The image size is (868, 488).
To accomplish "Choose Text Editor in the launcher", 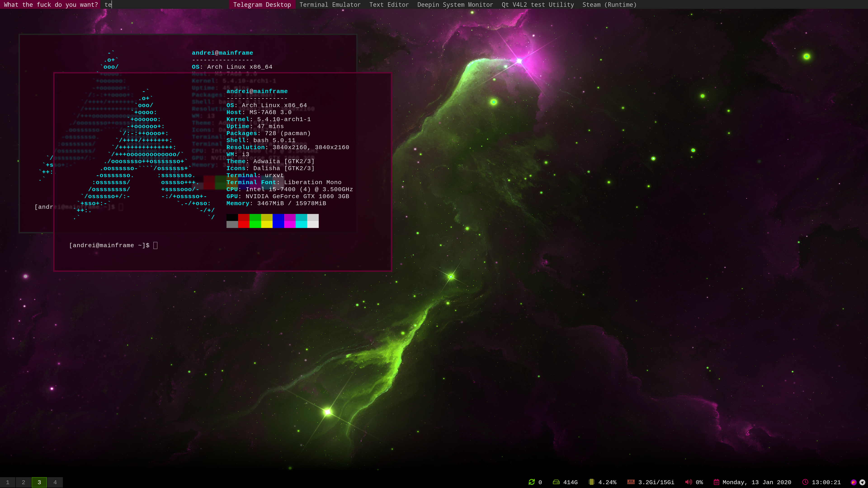I will pyautogui.click(x=389, y=5).
